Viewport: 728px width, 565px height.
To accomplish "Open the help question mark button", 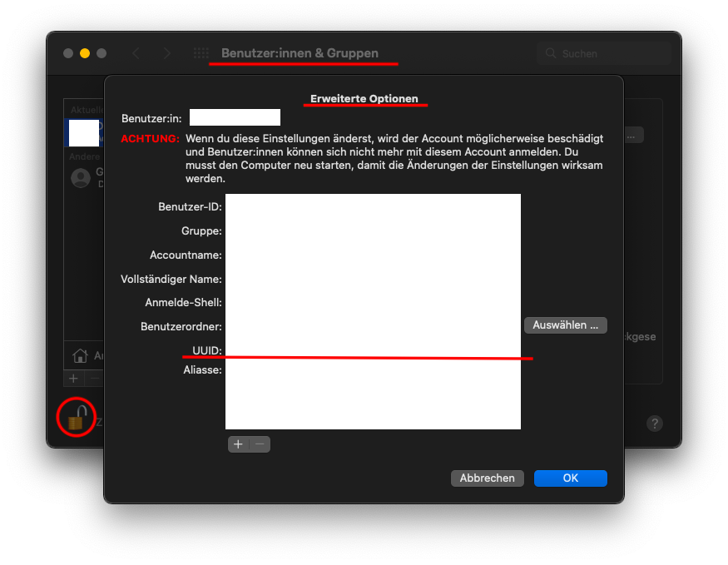I will 655,424.
